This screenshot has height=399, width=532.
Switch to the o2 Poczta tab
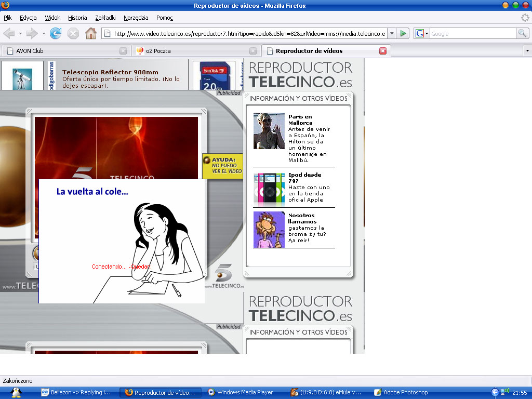tap(158, 51)
